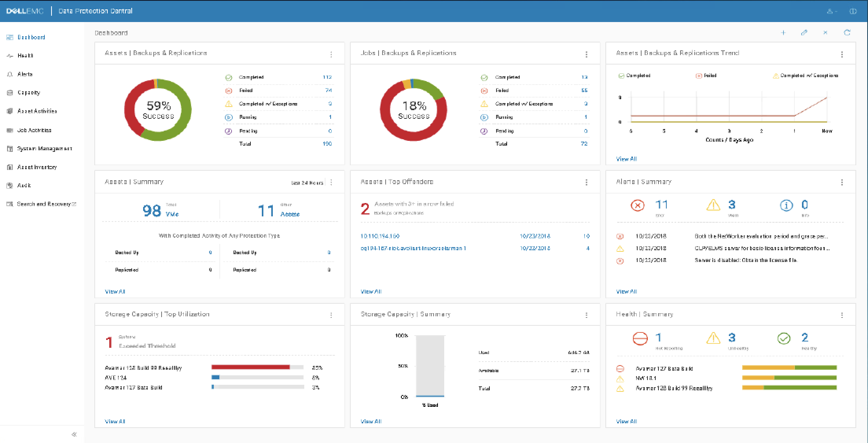This screenshot has height=443, width=868.
Task: Open the Dashboard sidebar item
Action: [x=26, y=37]
